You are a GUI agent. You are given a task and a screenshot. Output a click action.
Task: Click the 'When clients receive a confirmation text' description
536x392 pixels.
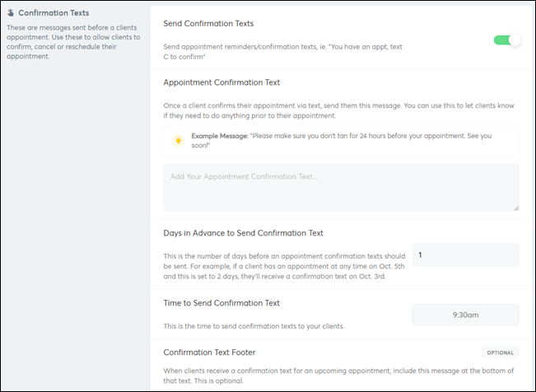click(x=338, y=376)
